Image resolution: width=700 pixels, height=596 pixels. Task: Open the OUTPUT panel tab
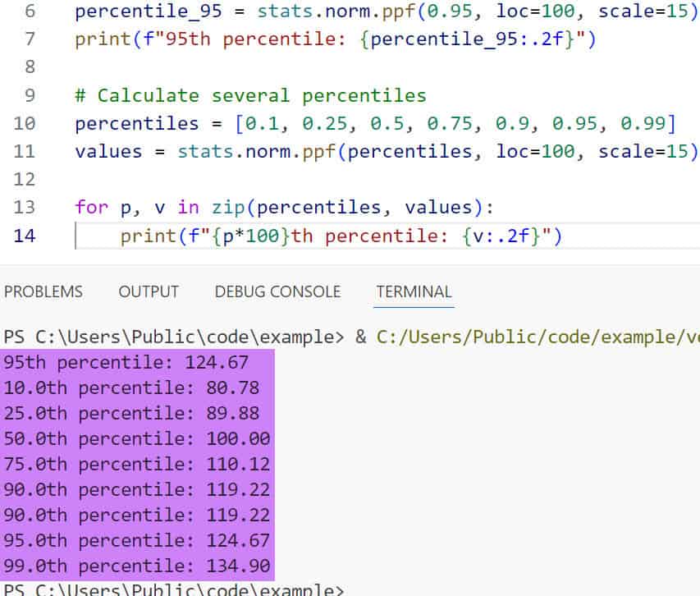pyautogui.click(x=149, y=291)
